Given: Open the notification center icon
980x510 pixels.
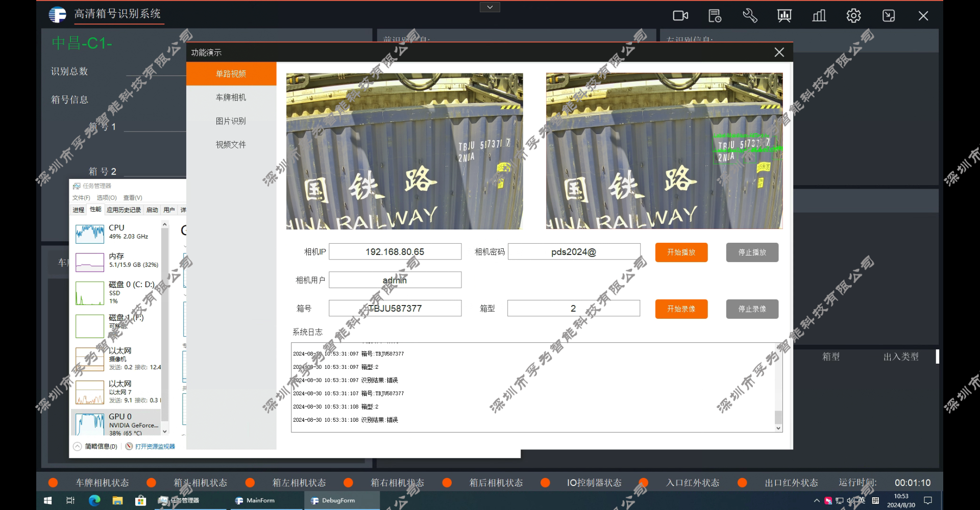Looking at the screenshot, I should coord(928,501).
